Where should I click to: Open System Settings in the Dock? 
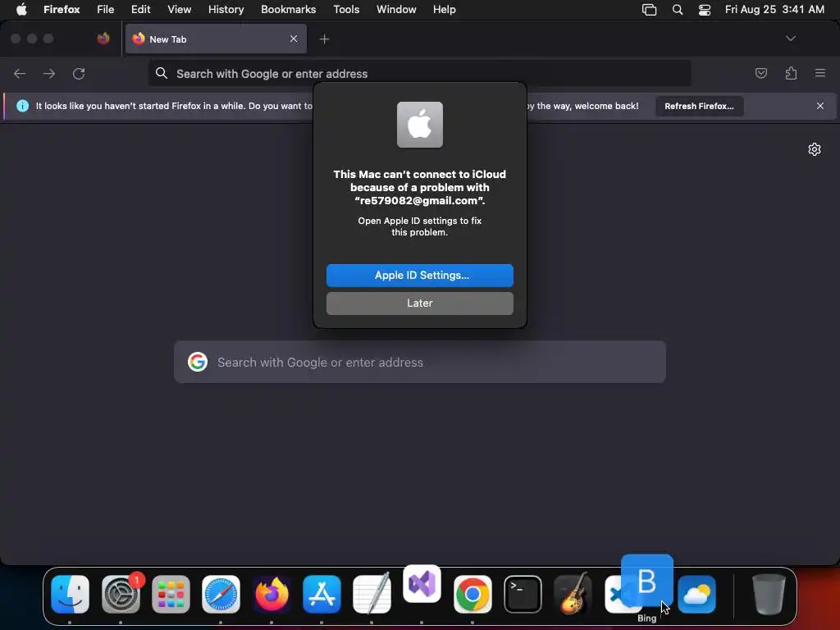coord(121,594)
